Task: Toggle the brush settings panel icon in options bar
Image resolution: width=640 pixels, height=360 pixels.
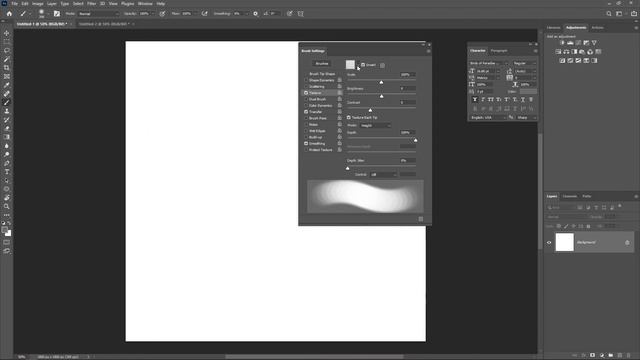Action: (x=57, y=13)
